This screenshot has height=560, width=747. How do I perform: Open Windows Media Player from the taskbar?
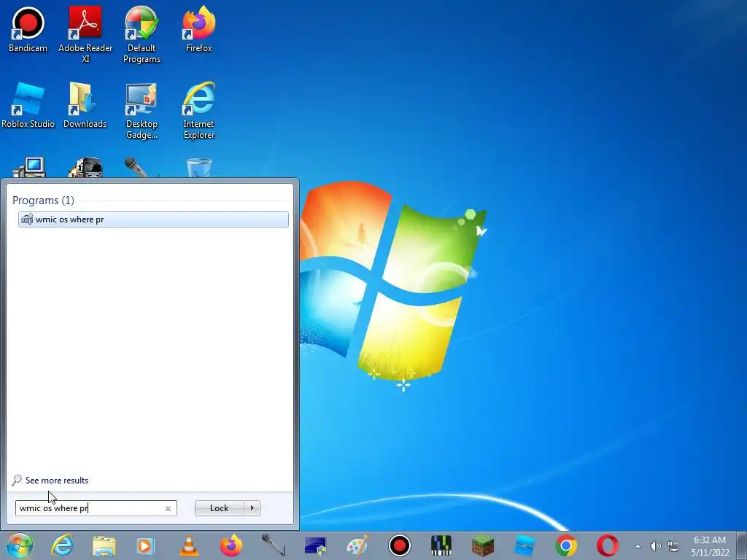coord(146,545)
